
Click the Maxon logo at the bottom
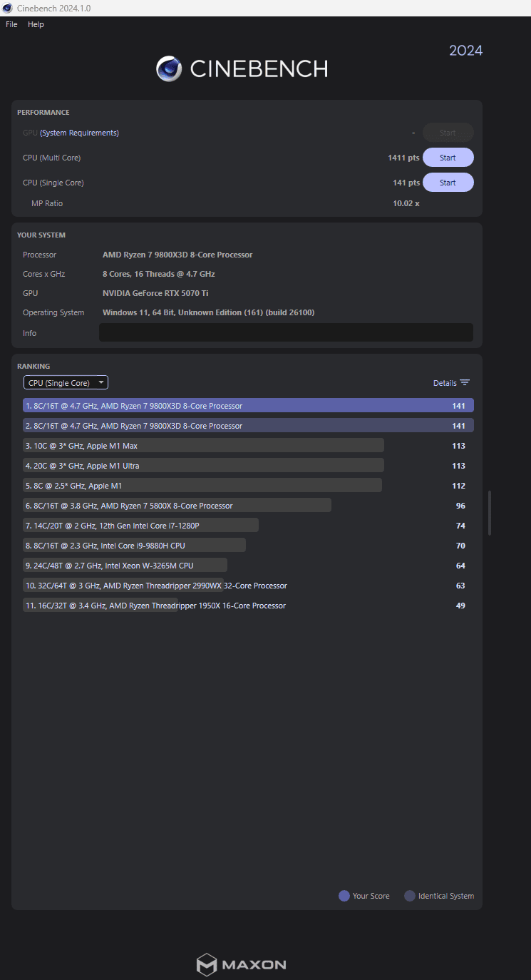point(241,965)
